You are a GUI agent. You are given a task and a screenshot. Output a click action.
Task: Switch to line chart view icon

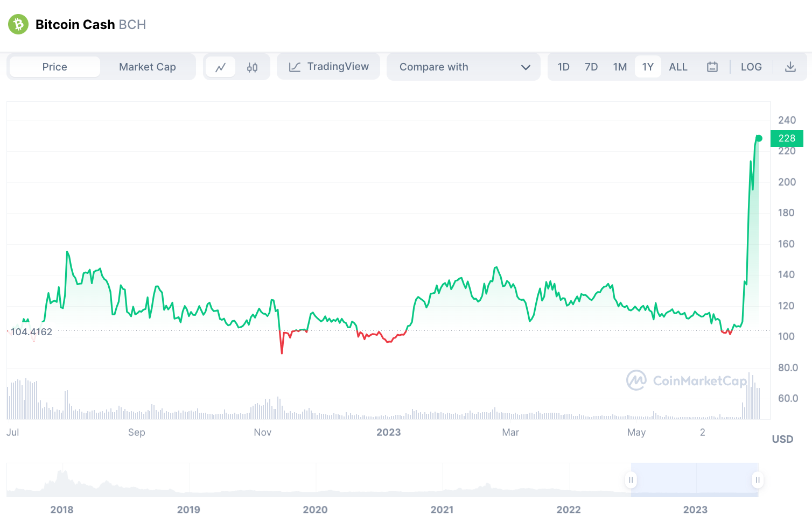[221, 67]
